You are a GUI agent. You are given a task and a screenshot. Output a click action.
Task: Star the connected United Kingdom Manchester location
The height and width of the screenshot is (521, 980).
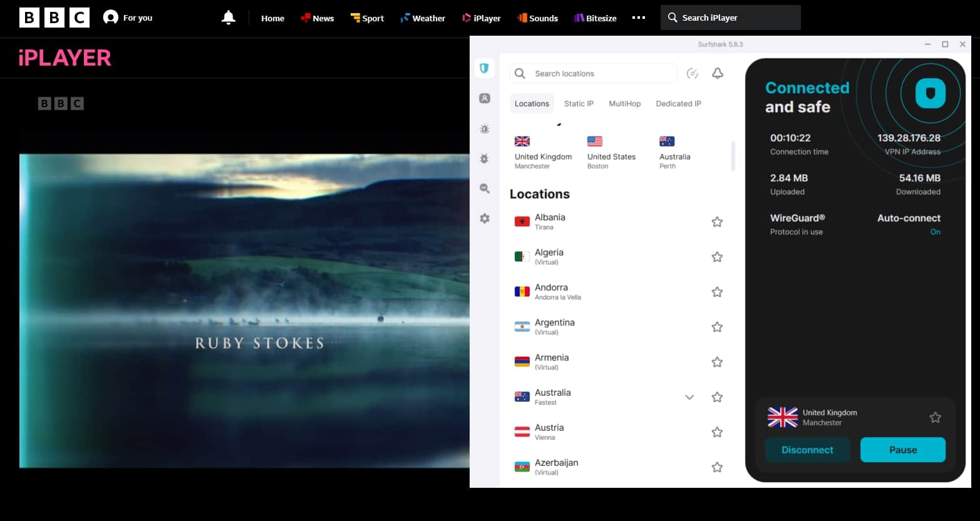(935, 417)
